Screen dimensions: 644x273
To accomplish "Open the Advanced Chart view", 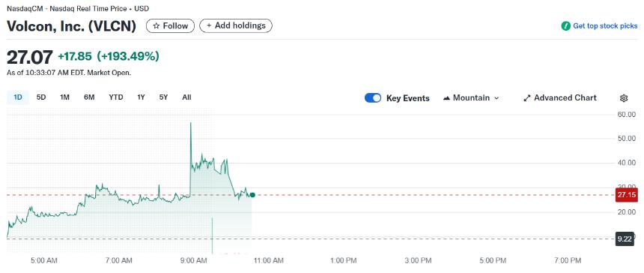I will (560, 97).
